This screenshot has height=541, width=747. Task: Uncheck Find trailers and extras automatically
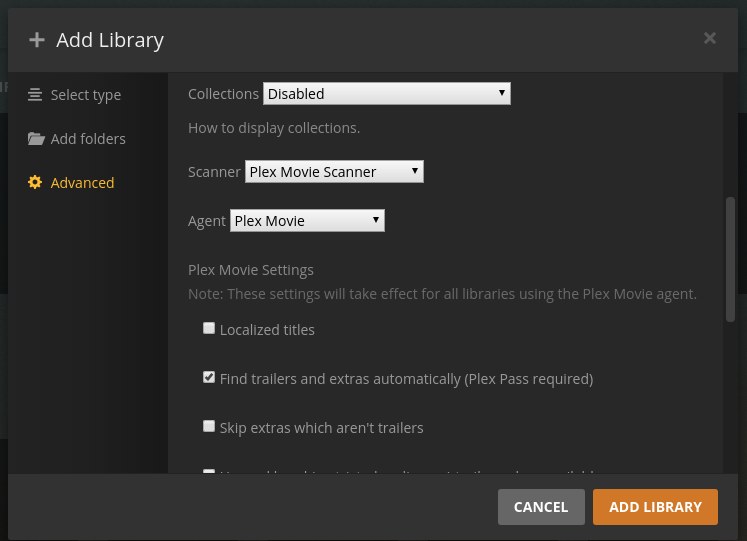click(x=209, y=378)
